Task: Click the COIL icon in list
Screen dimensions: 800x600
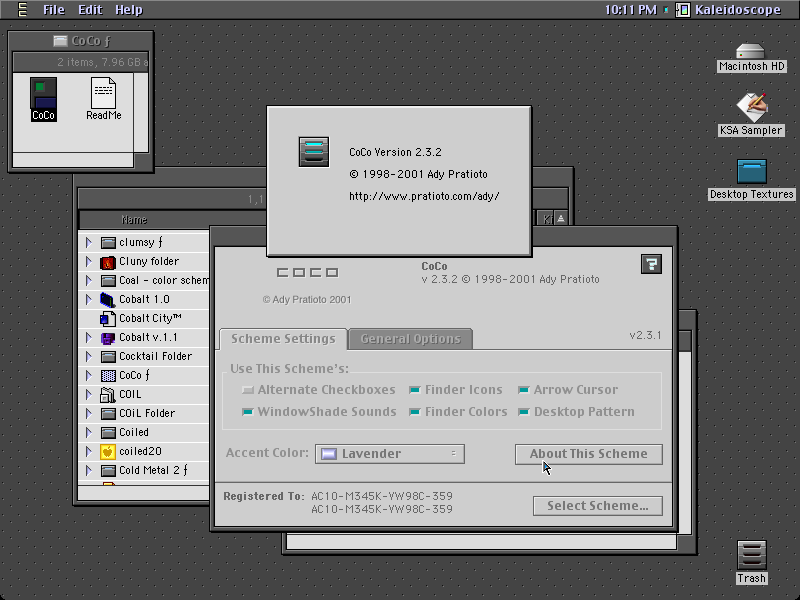Action: [x=108, y=394]
